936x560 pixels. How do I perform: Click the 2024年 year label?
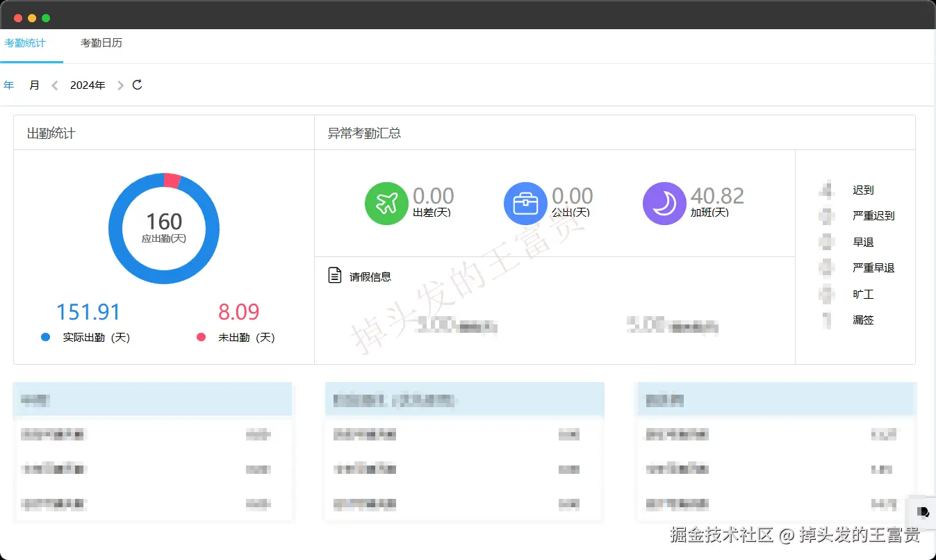tap(88, 85)
